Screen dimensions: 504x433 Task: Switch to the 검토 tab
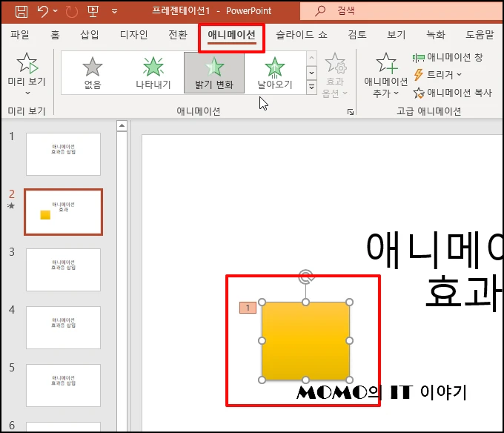point(357,34)
